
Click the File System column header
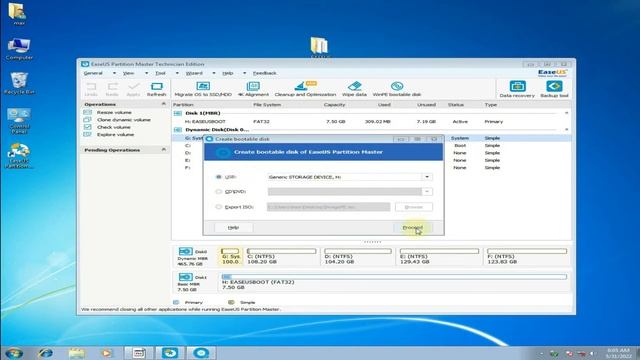coord(267,104)
